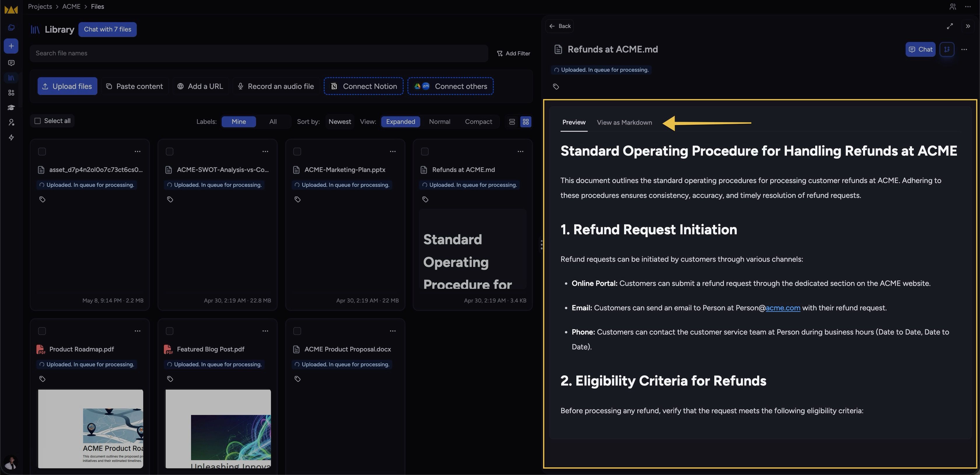Go to Projects in the breadcrumb
This screenshot has height=475, width=980.
[x=40, y=6]
